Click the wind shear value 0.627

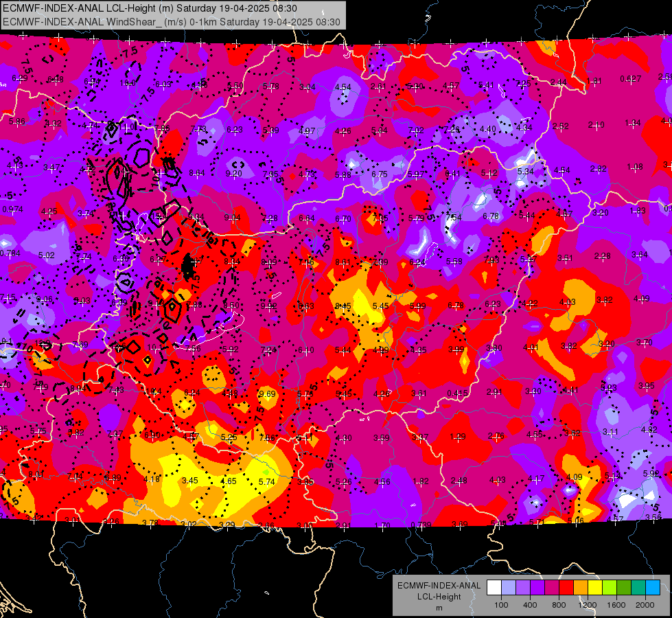click(631, 78)
